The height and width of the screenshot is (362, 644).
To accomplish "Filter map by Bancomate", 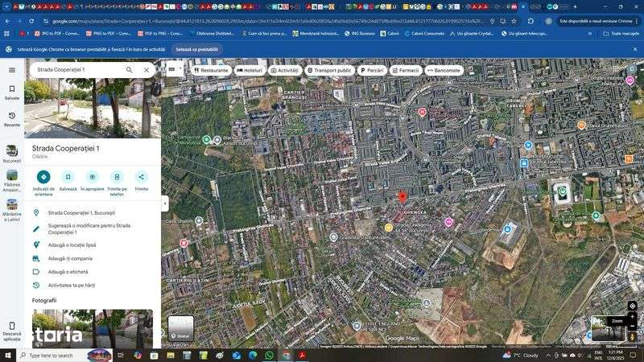I will click(x=444, y=71).
